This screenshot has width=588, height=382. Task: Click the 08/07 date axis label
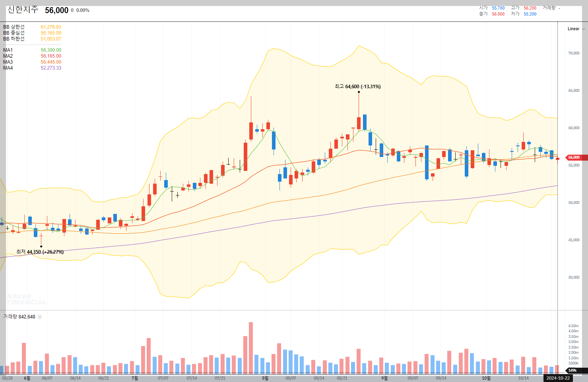[291, 378]
